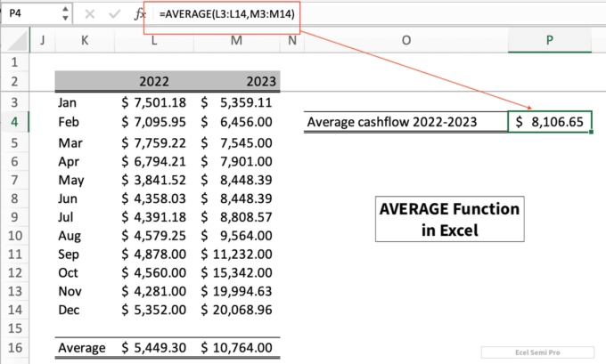Select column L header
The height and width of the screenshot is (364, 606).
[x=158, y=40]
